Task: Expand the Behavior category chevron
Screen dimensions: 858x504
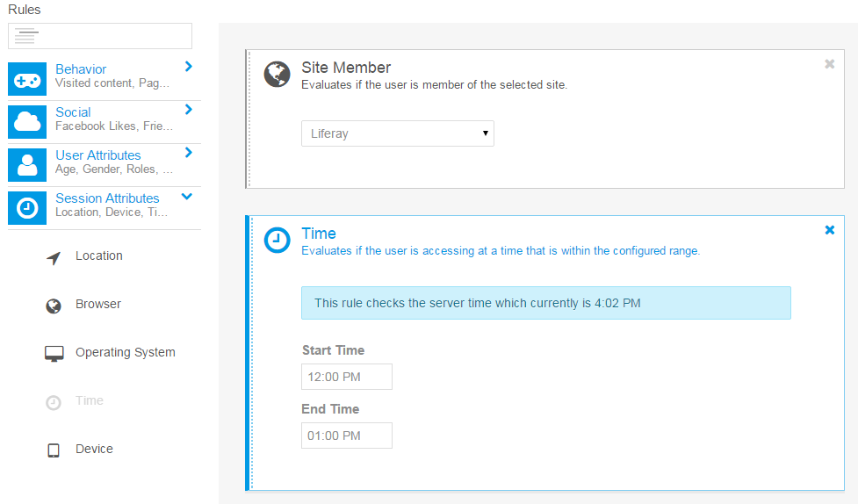Action: coord(188,66)
